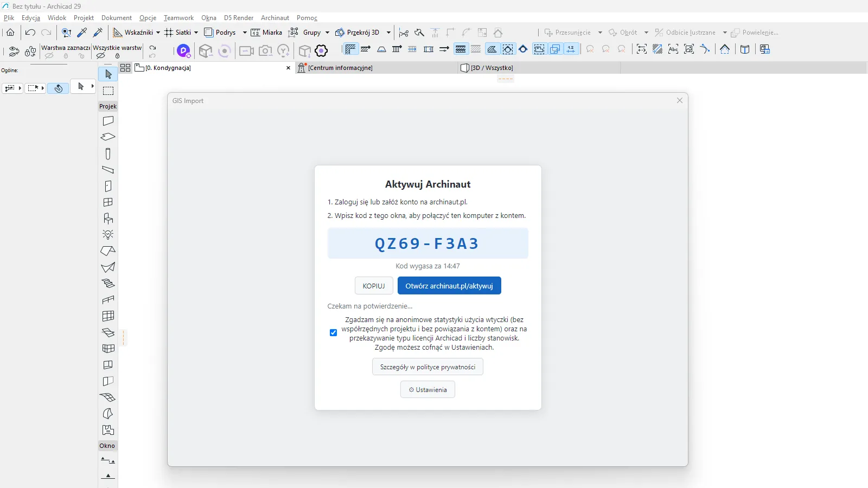Select the Column tool in toolbox
This screenshot has width=868, height=488.
point(108,153)
